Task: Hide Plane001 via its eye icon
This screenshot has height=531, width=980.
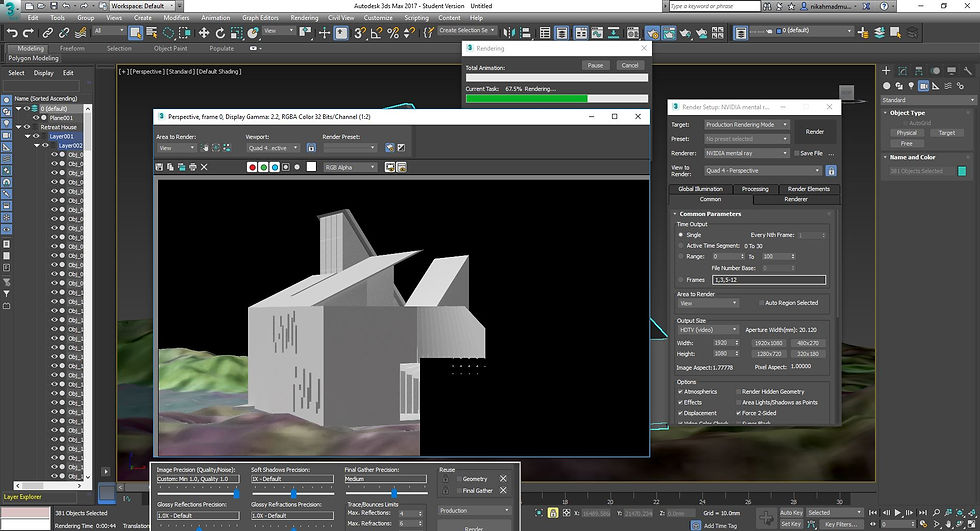Action: [36, 117]
